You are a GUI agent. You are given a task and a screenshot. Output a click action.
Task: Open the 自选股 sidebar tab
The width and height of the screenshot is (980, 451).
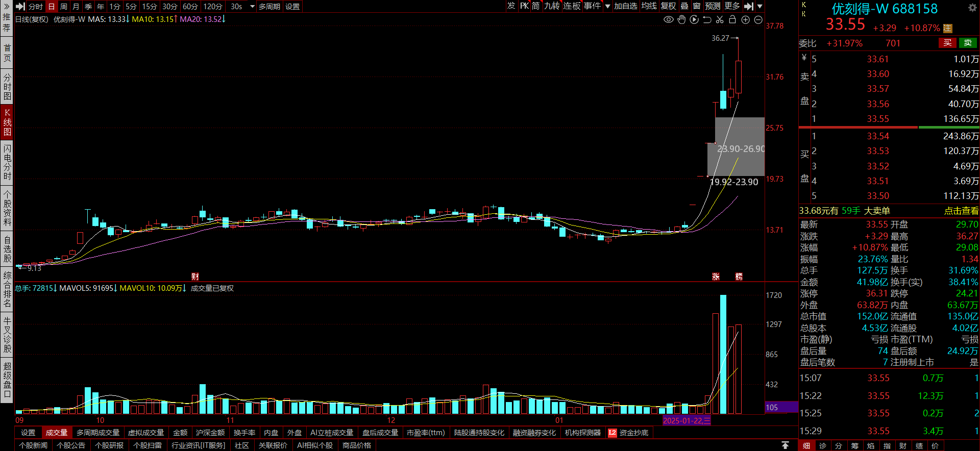click(7, 249)
